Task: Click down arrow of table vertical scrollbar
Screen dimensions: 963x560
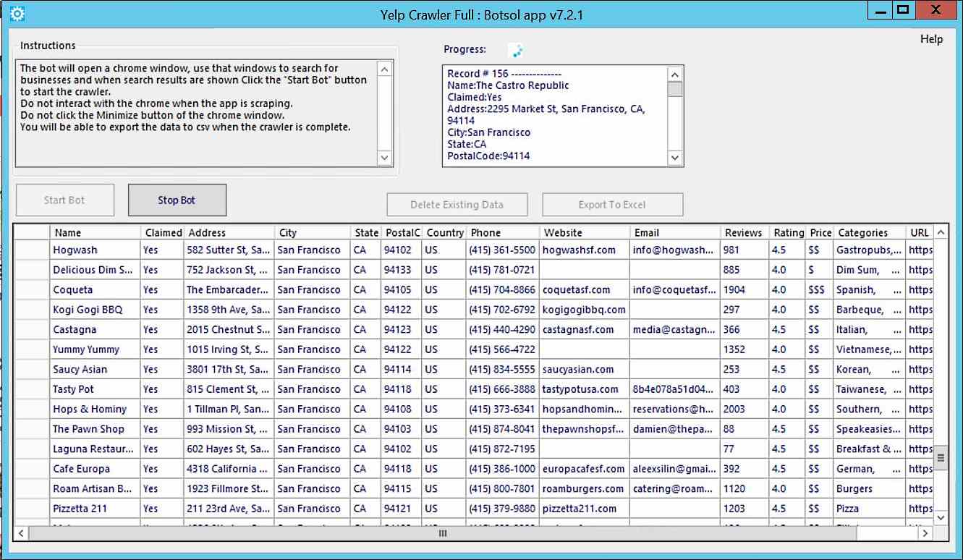Action: pos(941,517)
